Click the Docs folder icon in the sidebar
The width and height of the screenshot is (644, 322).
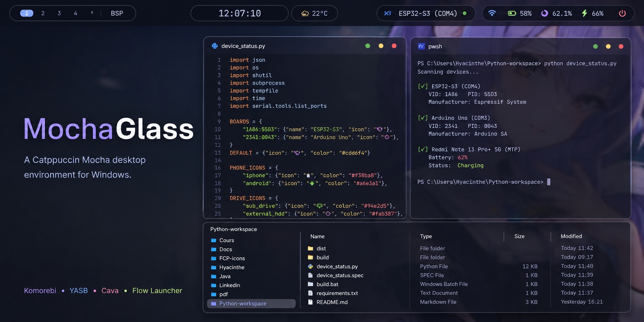point(214,249)
